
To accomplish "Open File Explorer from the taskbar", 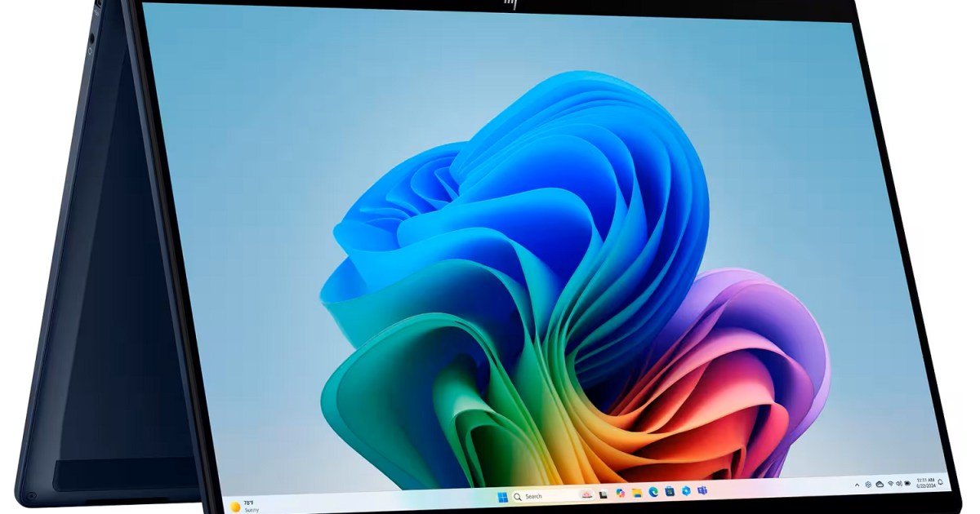I will 637,493.
